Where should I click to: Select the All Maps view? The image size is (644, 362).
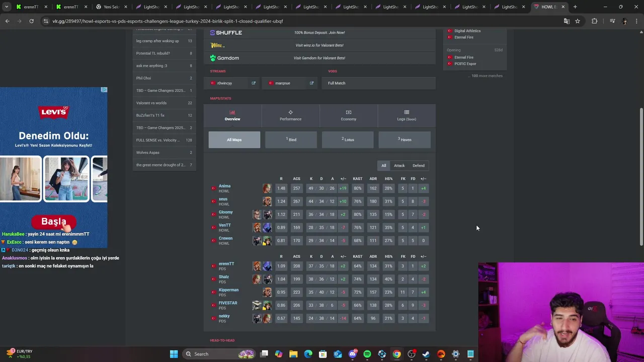pyautogui.click(x=234, y=140)
